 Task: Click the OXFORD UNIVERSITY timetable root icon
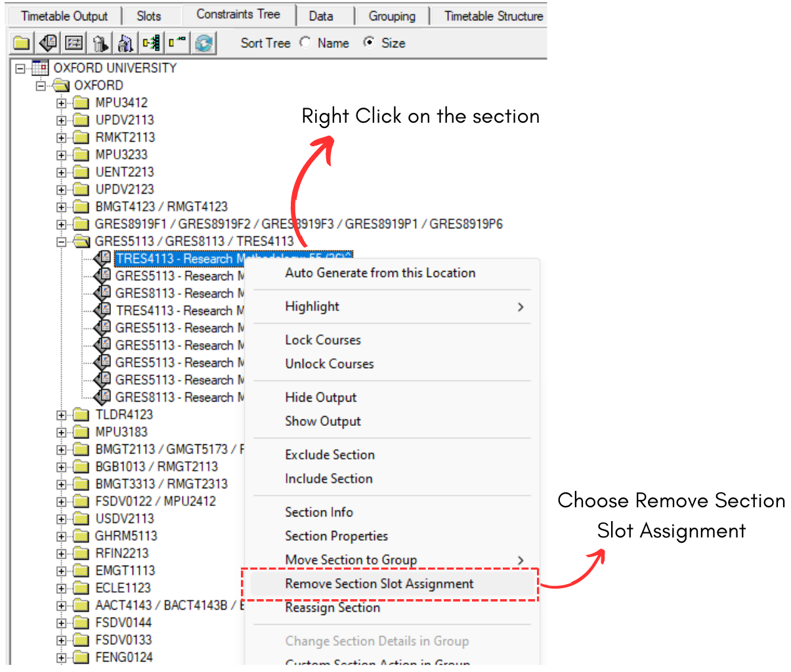point(40,68)
